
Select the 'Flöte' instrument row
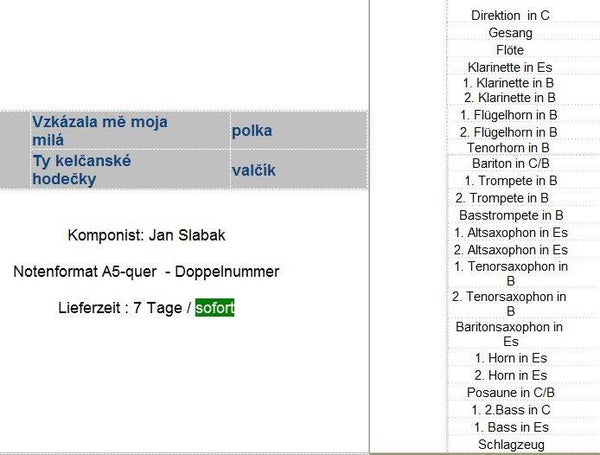510,50
